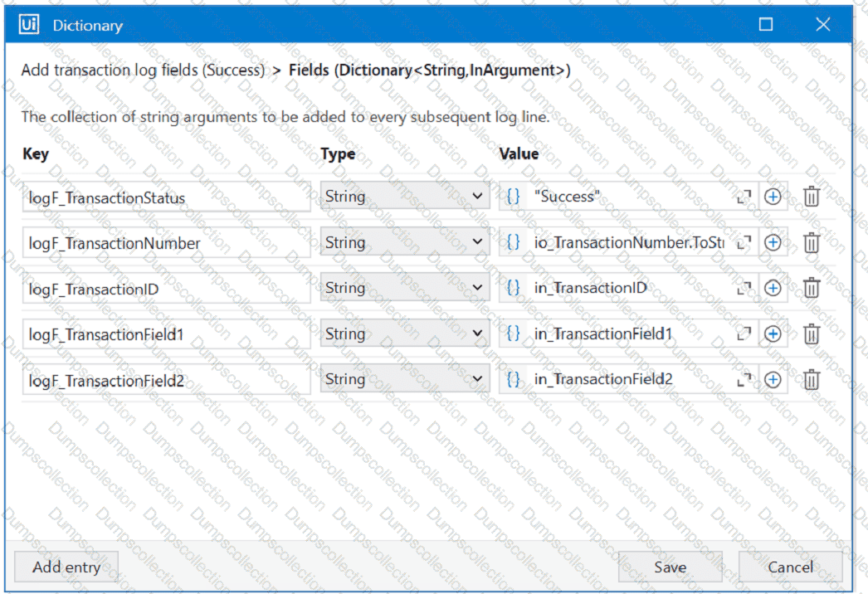Viewport: 868px width, 594px height.
Task: Click the plus icon for the "Success" value
Action: [x=773, y=197]
